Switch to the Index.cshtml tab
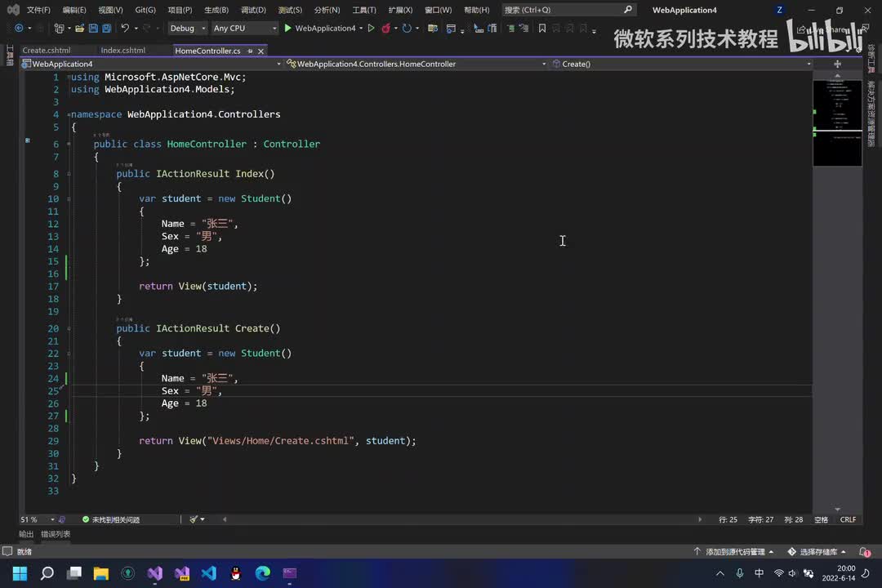Image resolution: width=882 pixels, height=588 pixels. [123, 50]
